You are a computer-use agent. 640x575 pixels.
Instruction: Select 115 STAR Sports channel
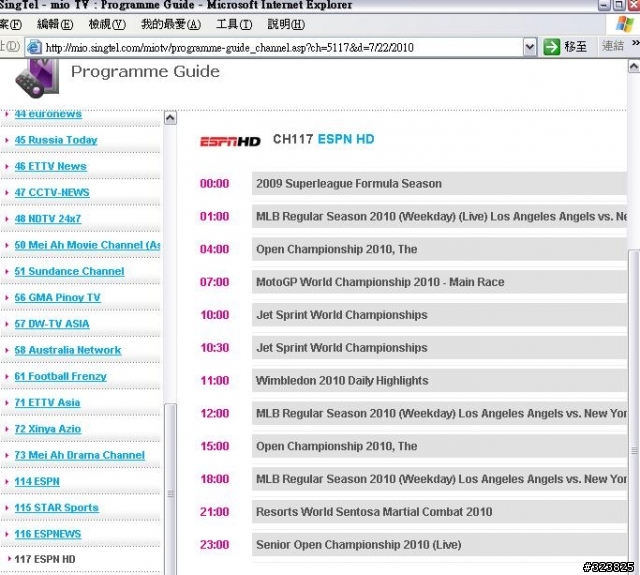[x=56, y=507]
